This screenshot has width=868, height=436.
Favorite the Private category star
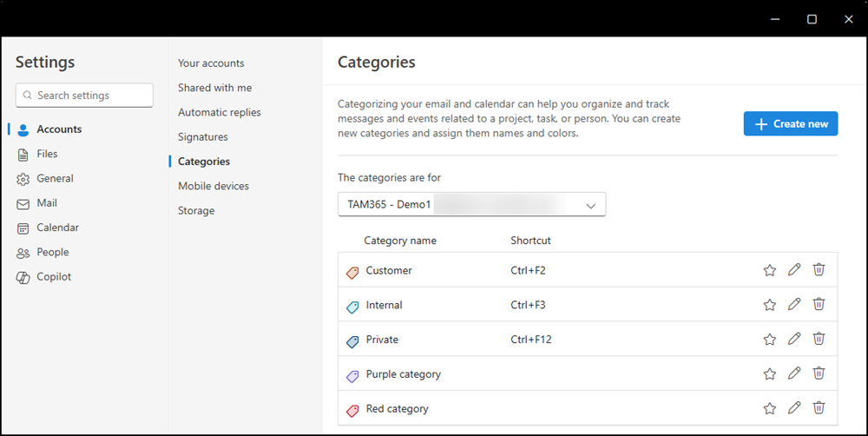click(x=769, y=339)
